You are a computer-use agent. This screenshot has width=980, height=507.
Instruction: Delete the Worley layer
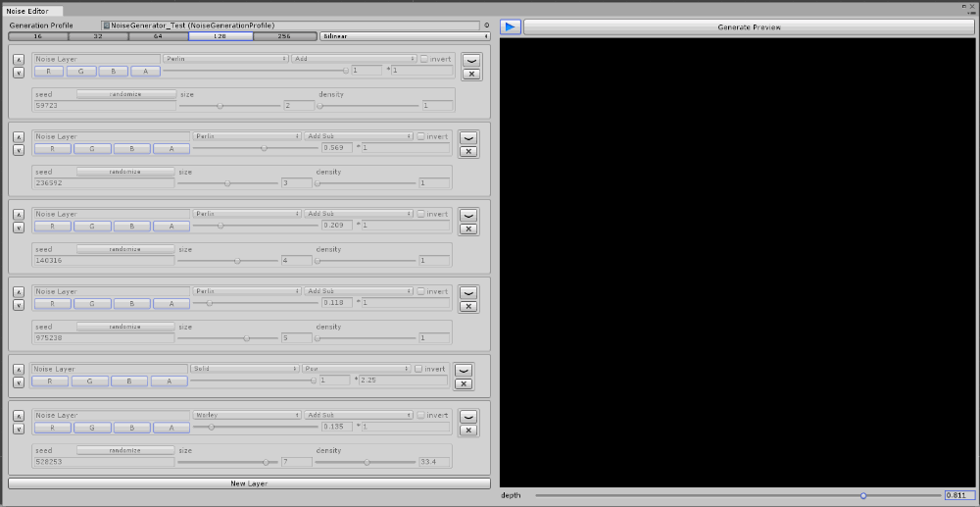[x=468, y=431]
